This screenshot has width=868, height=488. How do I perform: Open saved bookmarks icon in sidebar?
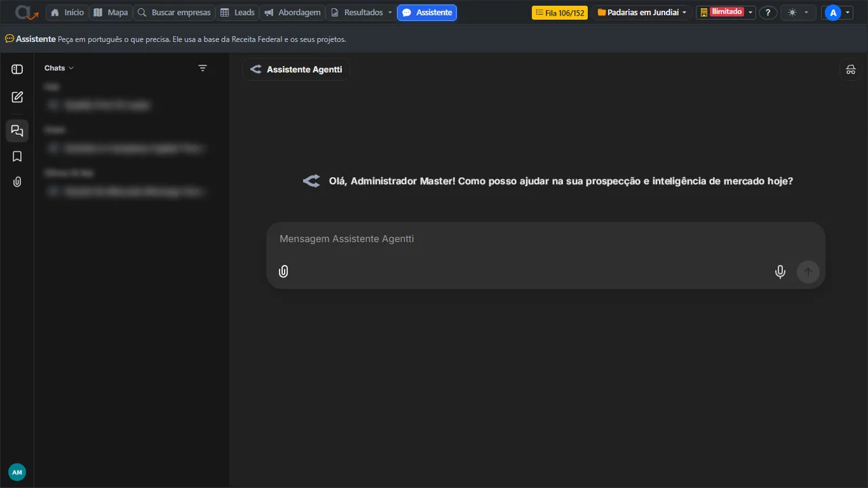tap(18, 157)
